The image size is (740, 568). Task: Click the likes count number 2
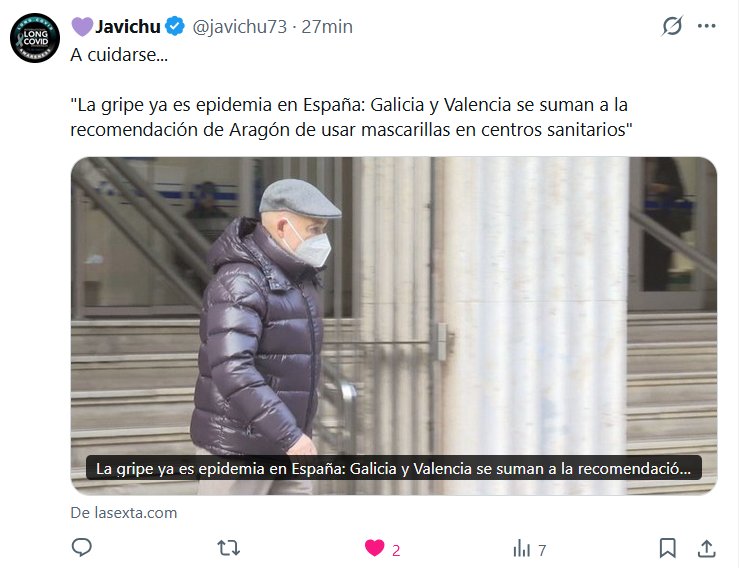(396, 551)
